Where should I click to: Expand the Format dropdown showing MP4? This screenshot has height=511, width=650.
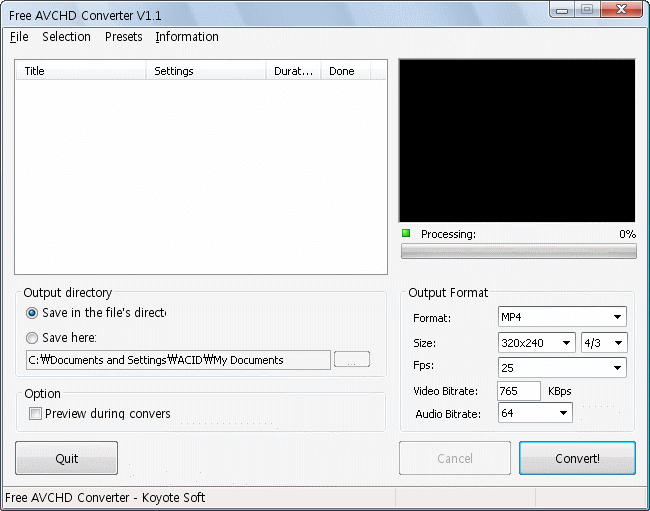pyautogui.click(x=562, y=317)
